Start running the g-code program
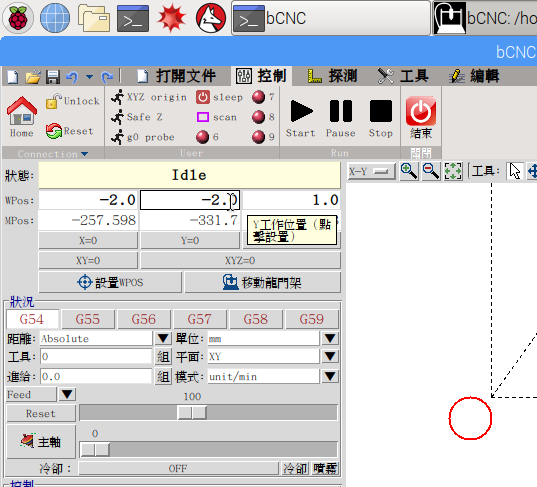 pyautogui.click(x=301, y=118)
